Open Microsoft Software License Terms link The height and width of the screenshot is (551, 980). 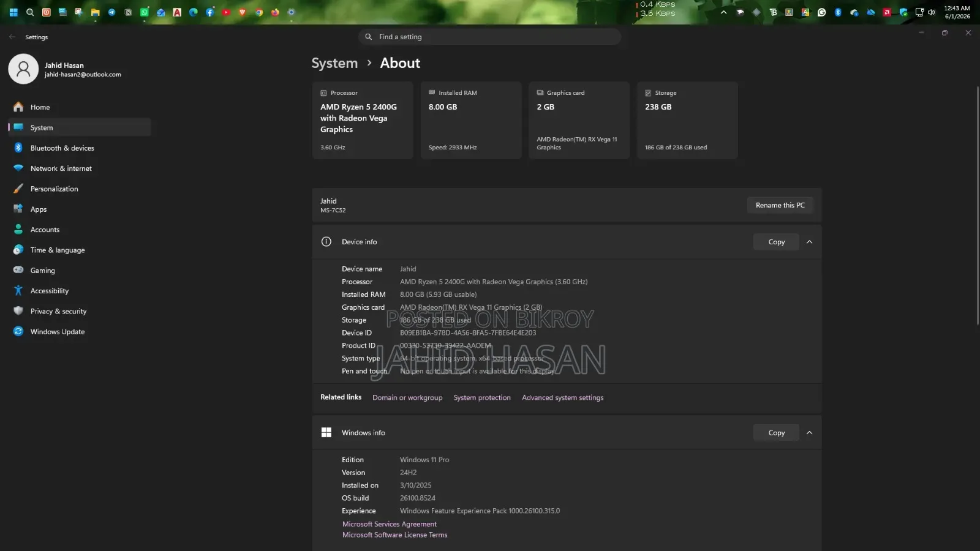click(394, 535)
